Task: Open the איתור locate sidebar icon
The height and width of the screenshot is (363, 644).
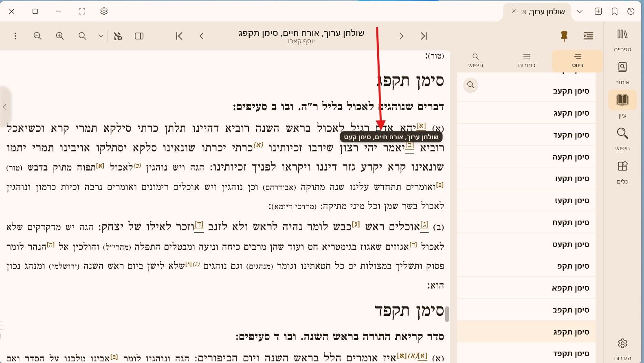Action: 622,73
